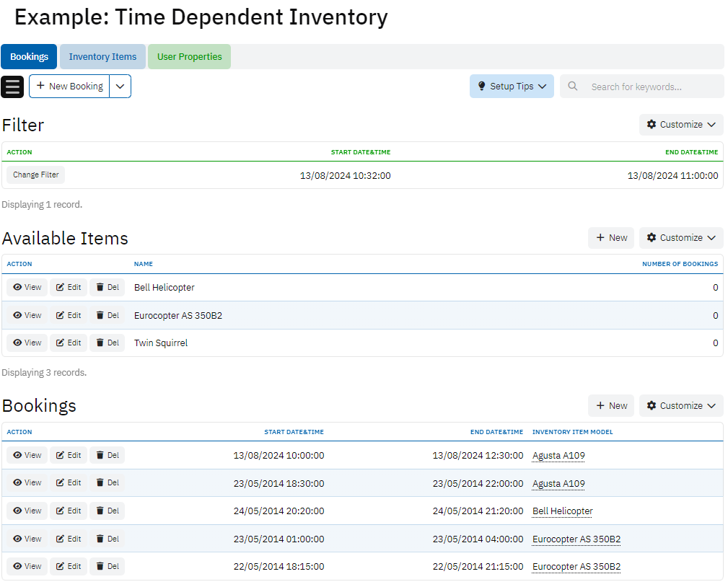728x587 pixels.
Task: Open Customize menu for Bookings section
Action: coord(681,406)
